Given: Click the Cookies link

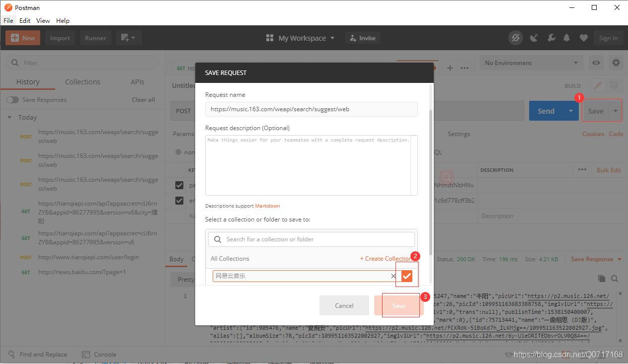Looking at the screenshot, I should pos(593,134).
